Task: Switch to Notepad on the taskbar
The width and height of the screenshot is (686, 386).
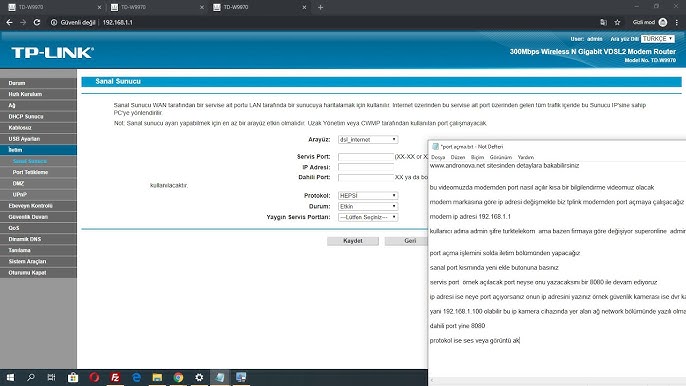Action: 220,377
